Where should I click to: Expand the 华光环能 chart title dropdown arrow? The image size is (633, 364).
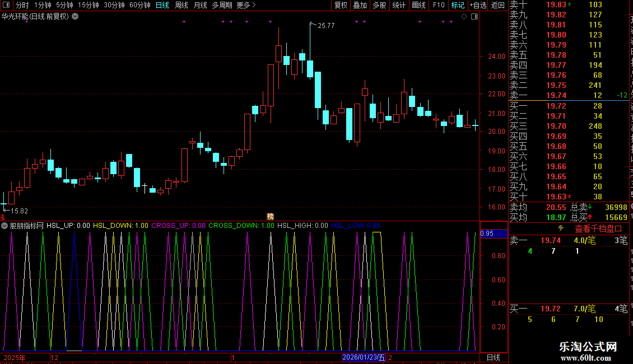[x=75, y=17]
